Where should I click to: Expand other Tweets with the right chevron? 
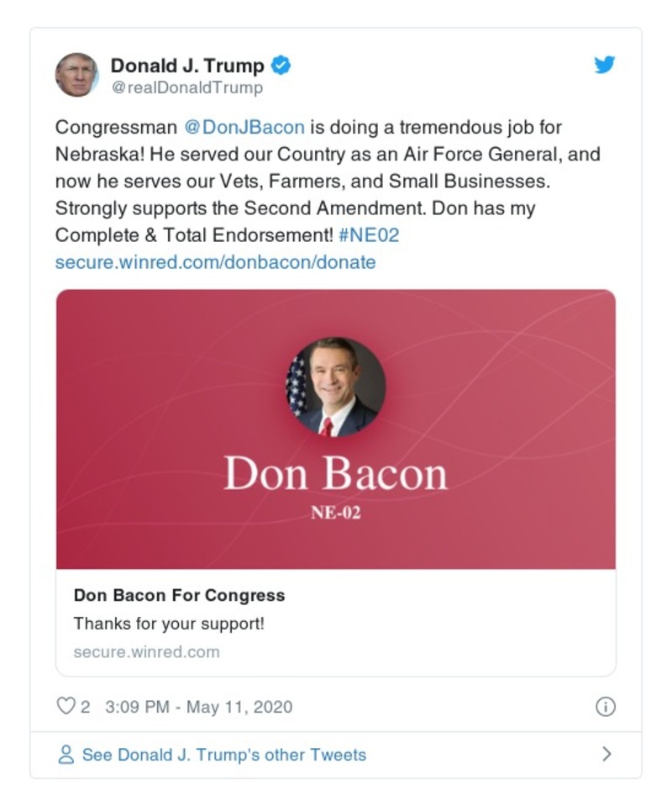coord(608,755)
